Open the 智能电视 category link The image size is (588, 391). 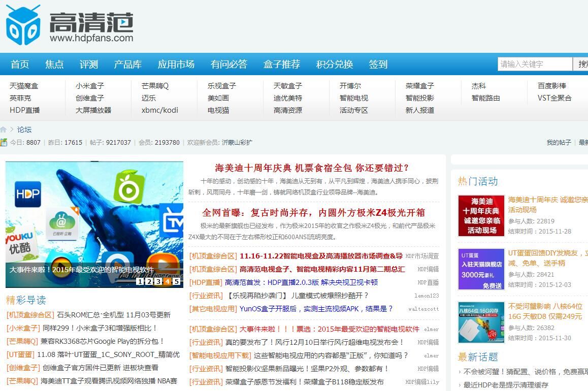(354, 98)
